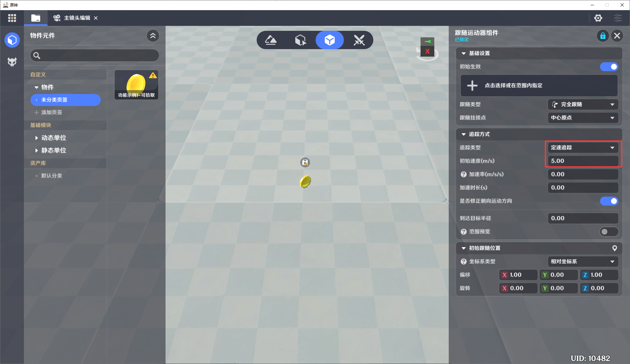Image resolution: width=630 pixels, height=364 pixels.
Task: Open the creature head sidebar icon
Action: coord(12,62)
